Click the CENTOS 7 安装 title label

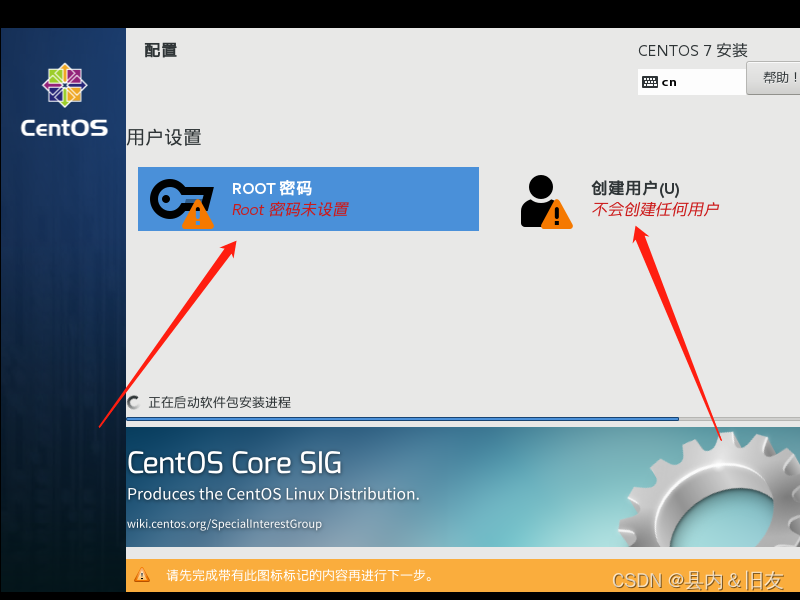(692, 50)
